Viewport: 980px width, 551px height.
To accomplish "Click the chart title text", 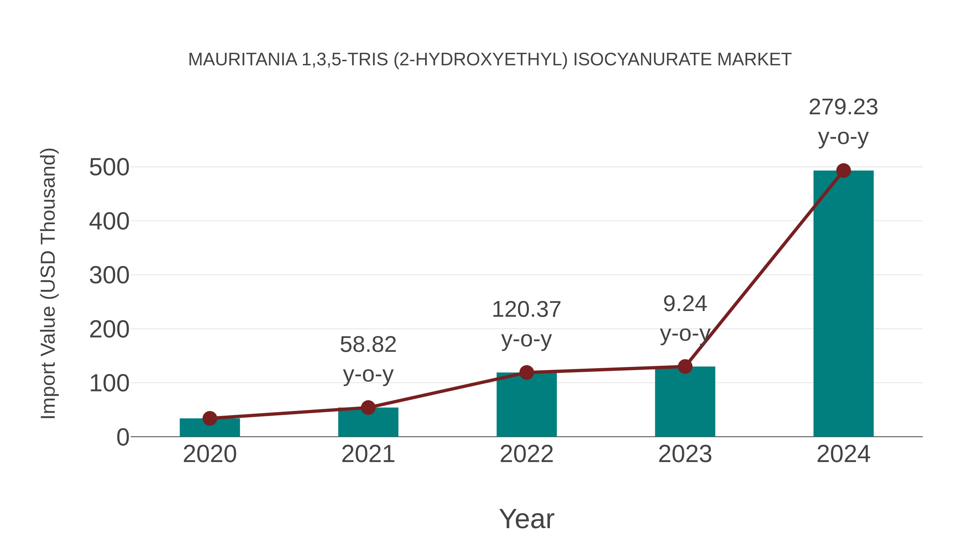I will (490, 60).
